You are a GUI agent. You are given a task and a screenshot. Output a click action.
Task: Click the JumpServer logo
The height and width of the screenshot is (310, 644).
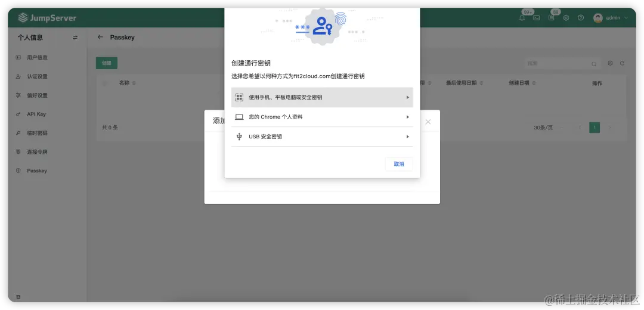[x=47, y=18]
